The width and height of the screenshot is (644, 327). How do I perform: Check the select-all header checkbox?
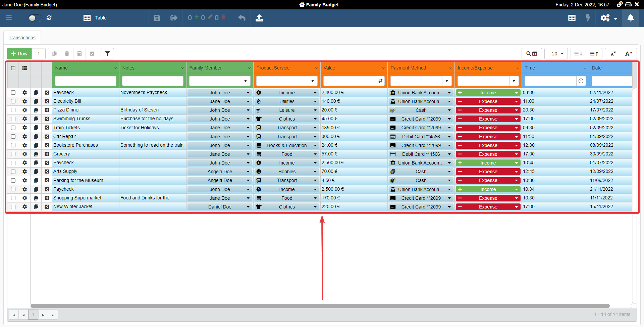point(13,68)
